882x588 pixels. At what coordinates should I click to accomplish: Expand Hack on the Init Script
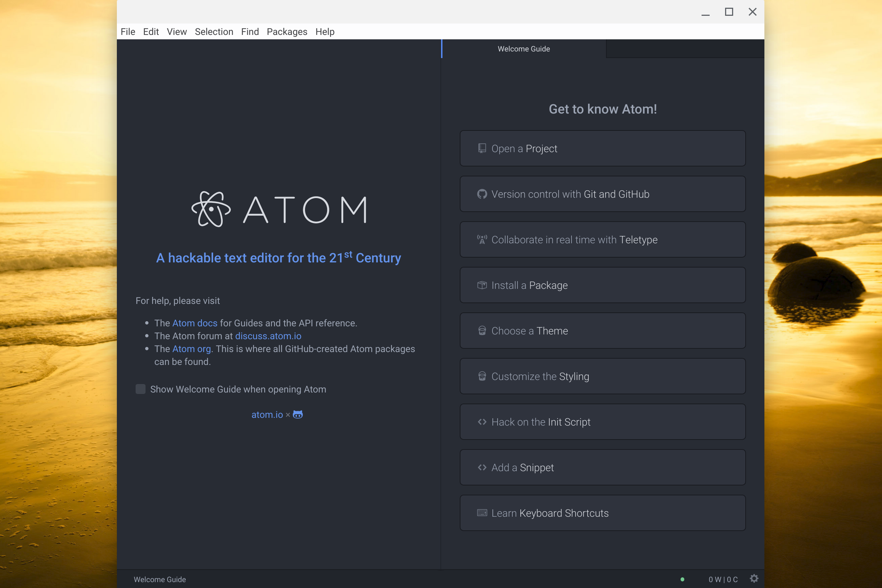(603, 422)
